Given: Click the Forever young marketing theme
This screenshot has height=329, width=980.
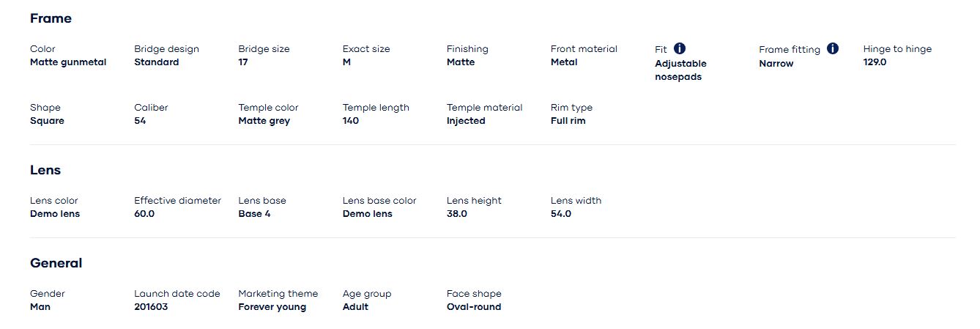Looking at the screenshot, I should tap(272, 307).
